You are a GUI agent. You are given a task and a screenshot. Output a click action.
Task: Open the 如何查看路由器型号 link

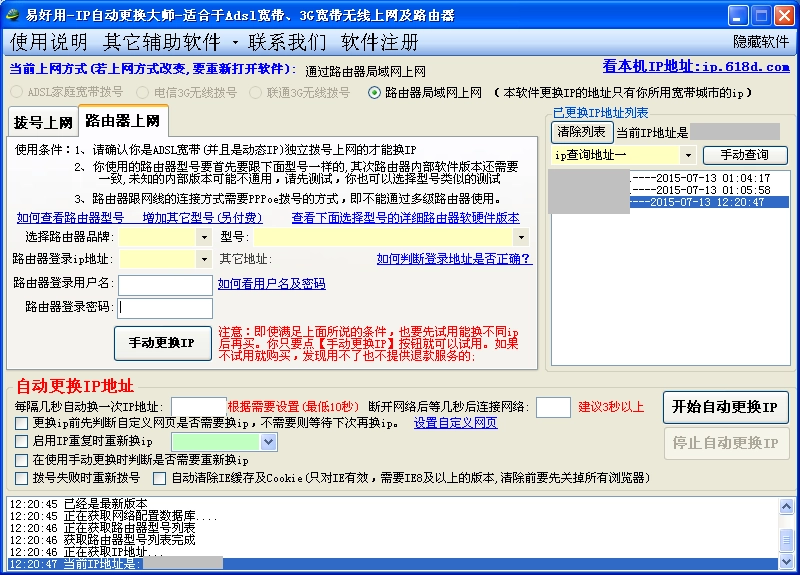[70, 218]
